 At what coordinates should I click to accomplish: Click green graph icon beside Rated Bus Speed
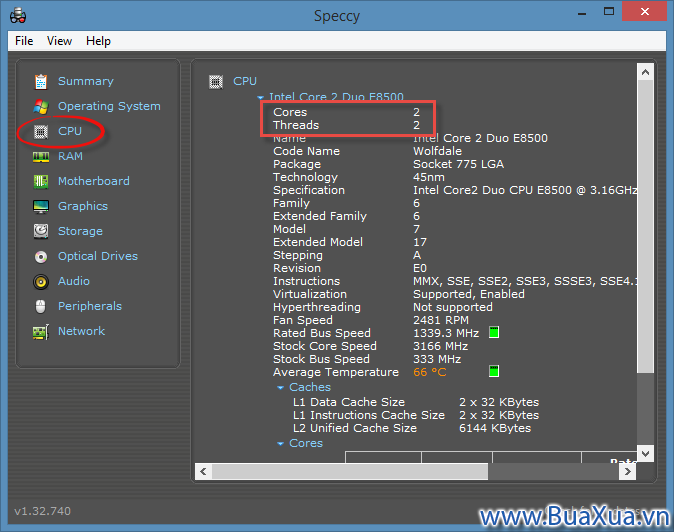click(494, 333)
